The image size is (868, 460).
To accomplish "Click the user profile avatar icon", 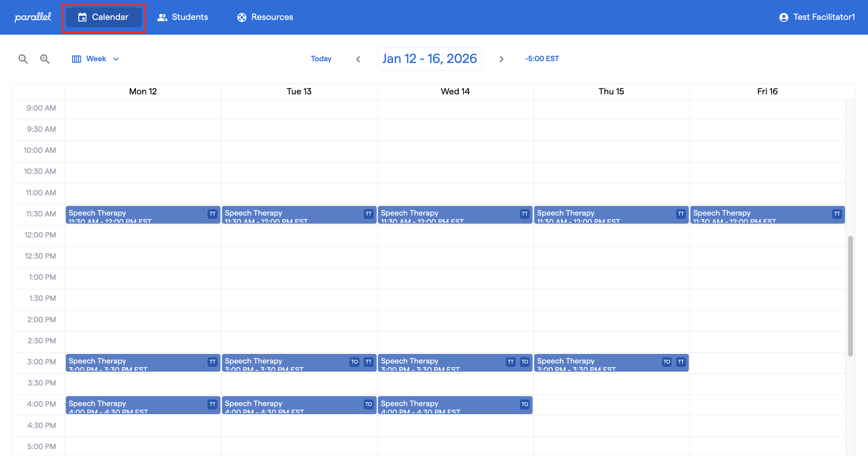I will click(784, 17).
